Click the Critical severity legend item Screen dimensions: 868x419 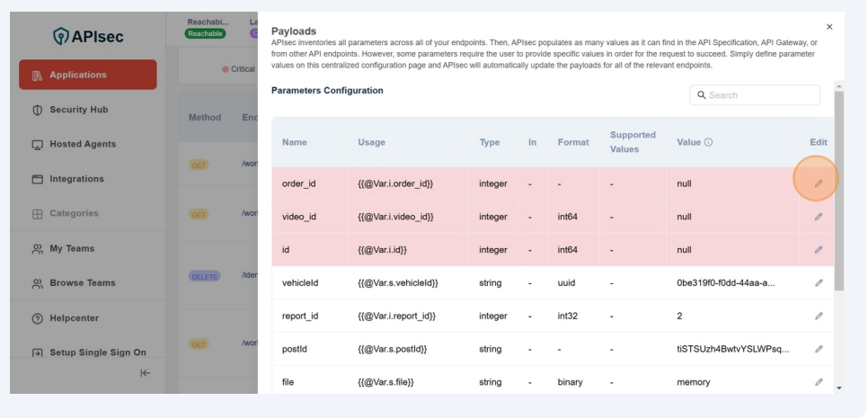click(239, 69)
